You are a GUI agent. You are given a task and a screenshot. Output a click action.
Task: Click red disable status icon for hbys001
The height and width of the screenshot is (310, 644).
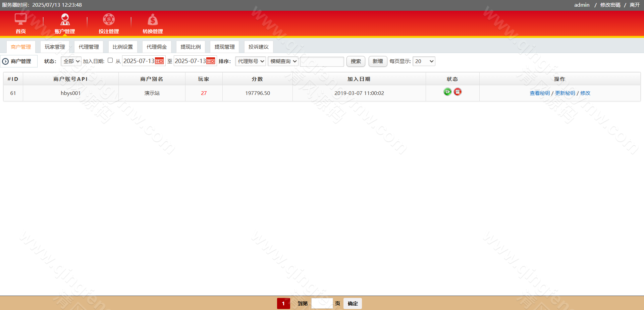pyautogui.click(x=458, y=92)
